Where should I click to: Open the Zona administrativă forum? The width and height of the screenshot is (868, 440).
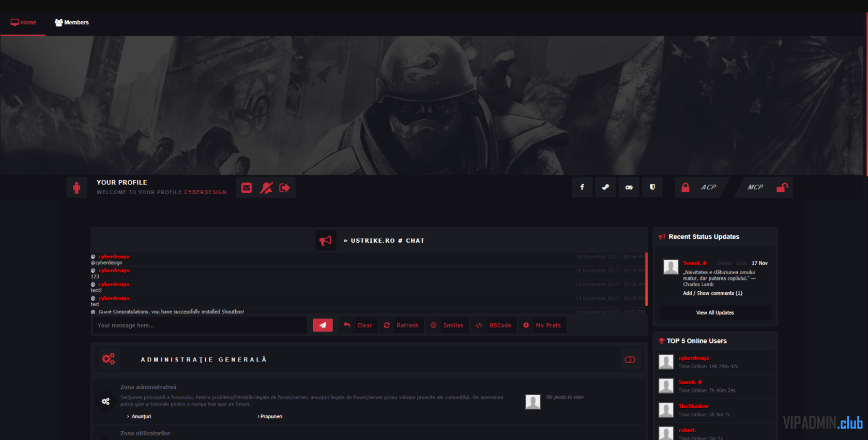[148, 387]
